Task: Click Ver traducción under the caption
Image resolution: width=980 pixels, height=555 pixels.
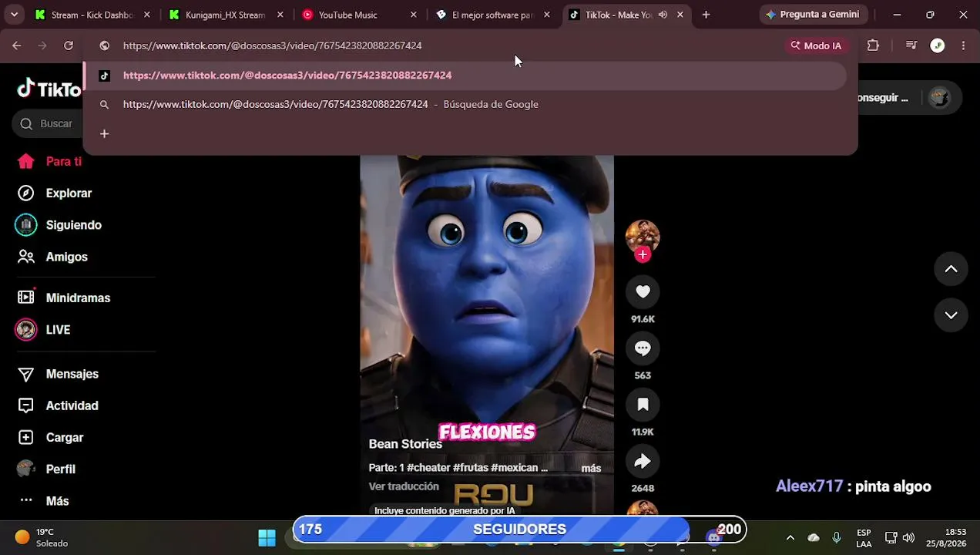Action: tap(404, 486)
